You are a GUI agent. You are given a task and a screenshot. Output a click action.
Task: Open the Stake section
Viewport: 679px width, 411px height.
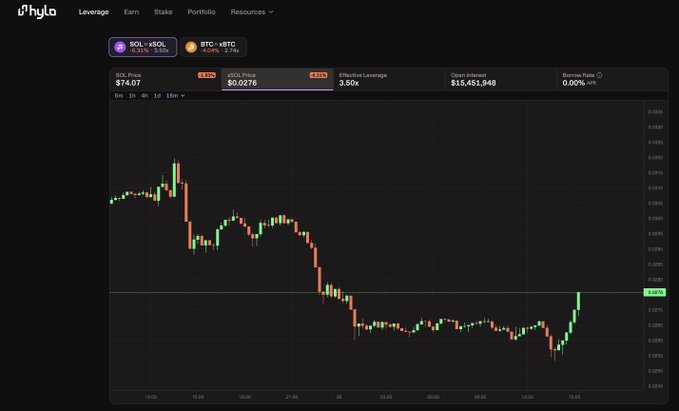163,12
